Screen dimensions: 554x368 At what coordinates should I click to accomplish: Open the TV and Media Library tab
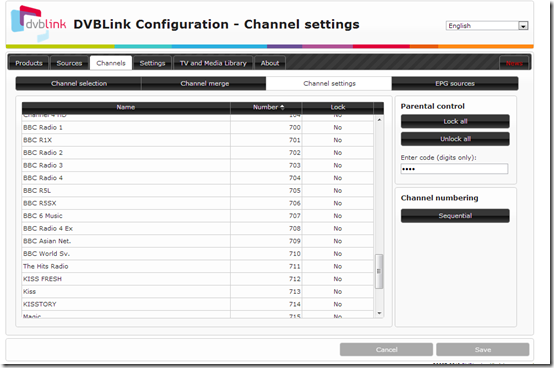click(x=213, y=63)
